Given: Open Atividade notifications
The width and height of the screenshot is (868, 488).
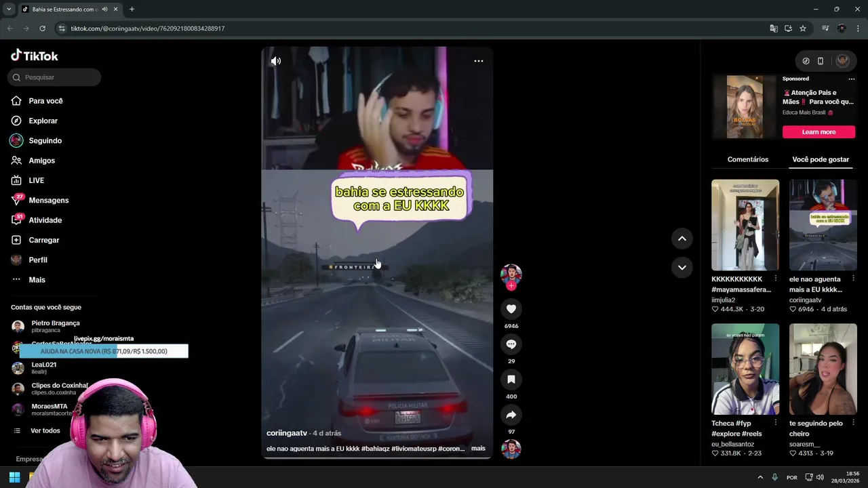Looking at the screenshot, I should [x=45, y=220].
